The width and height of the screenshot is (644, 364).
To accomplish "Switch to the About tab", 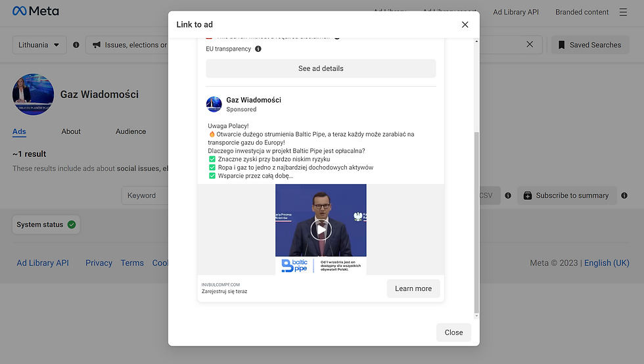I will click(x=71, y=131).
